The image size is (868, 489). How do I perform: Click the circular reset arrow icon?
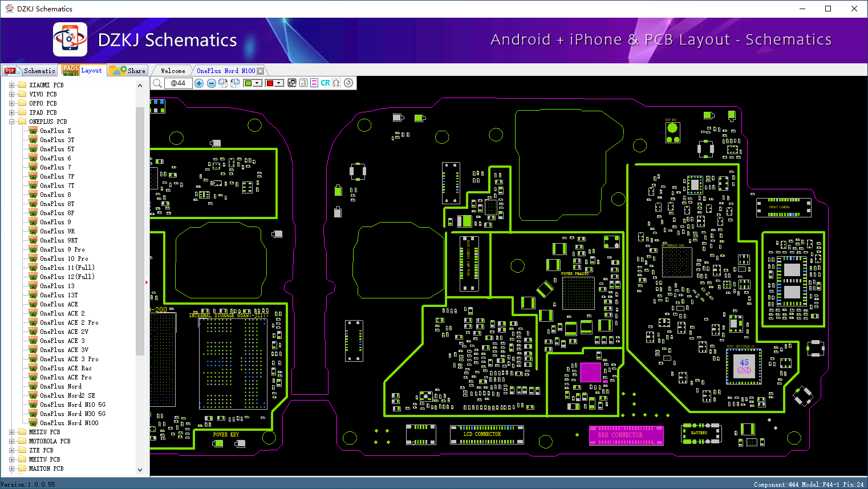(x=348, y=83)
